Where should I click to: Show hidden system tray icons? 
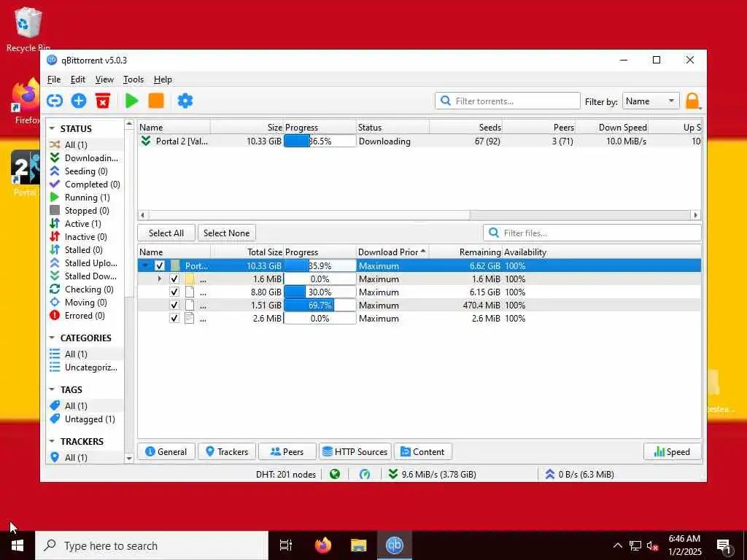[617, 545]
